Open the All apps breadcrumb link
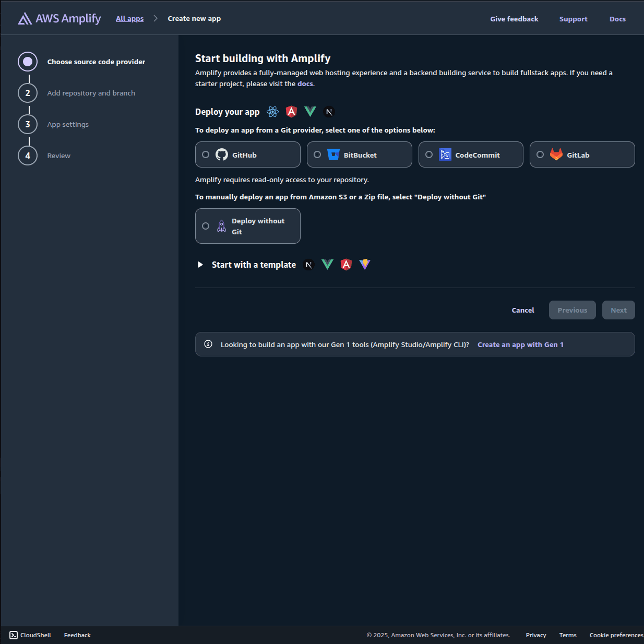 (x=129, y=19)
